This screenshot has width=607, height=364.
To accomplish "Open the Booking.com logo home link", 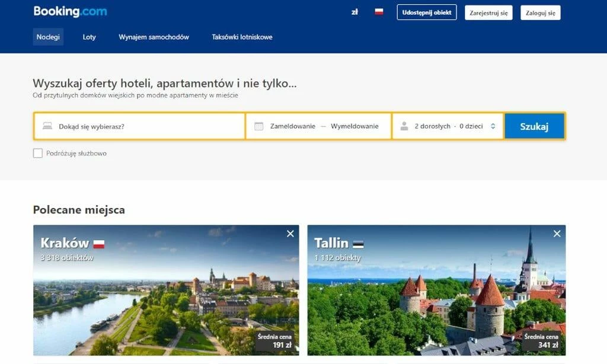I will (x=70, y=12).
